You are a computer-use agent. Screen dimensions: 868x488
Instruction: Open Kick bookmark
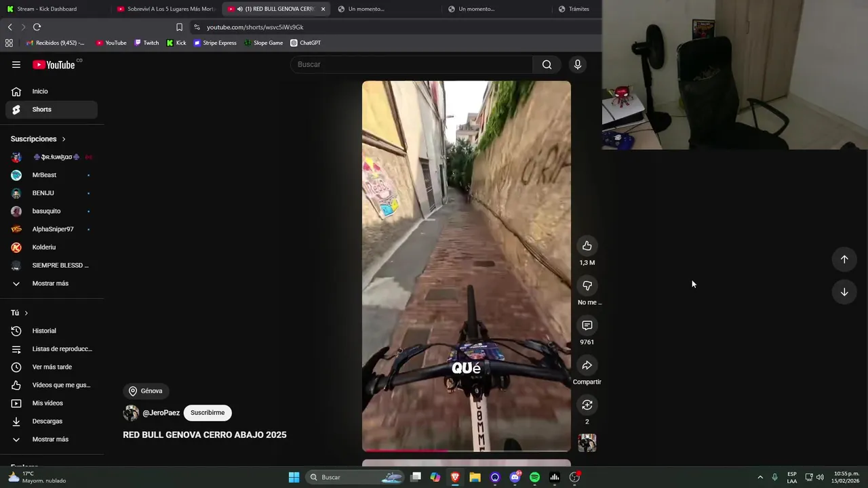point(176,43)
